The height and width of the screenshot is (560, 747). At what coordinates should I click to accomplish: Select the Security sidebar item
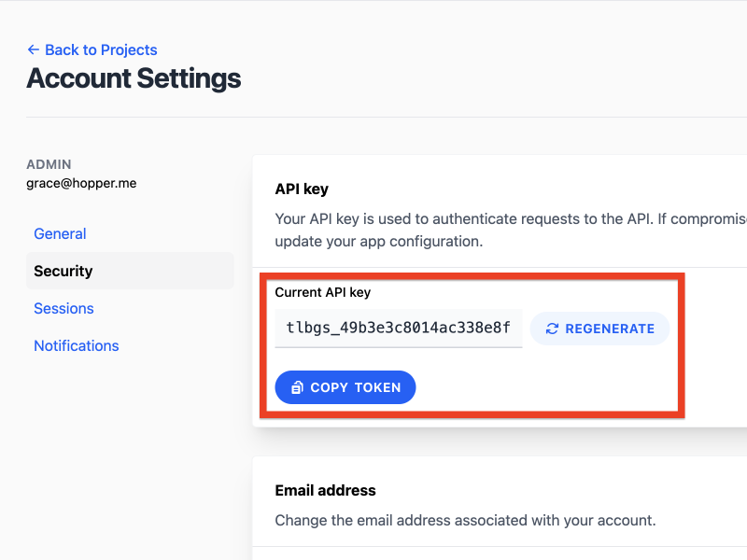pos(130,271)
